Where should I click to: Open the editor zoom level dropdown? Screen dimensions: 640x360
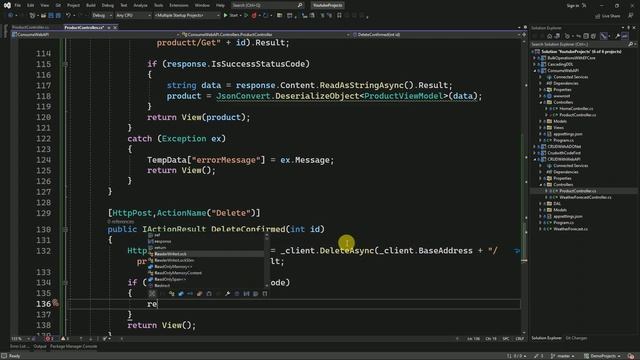20,339
